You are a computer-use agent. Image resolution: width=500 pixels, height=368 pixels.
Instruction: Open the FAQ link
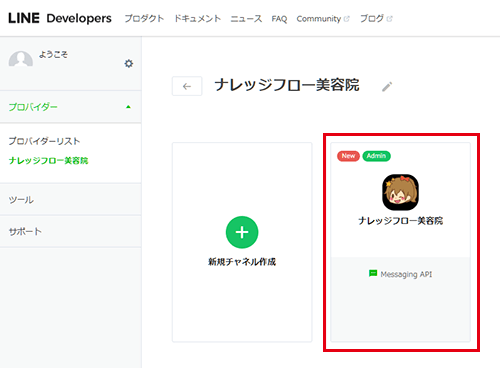pyautogui.click(x=279, y=19)
